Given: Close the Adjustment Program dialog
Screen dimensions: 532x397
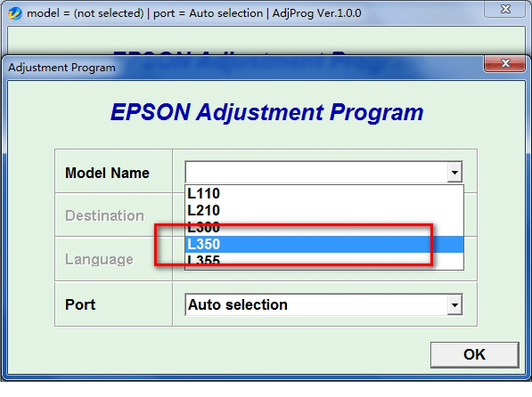Looking at the screenshot, I should click(x=505, y=63).
